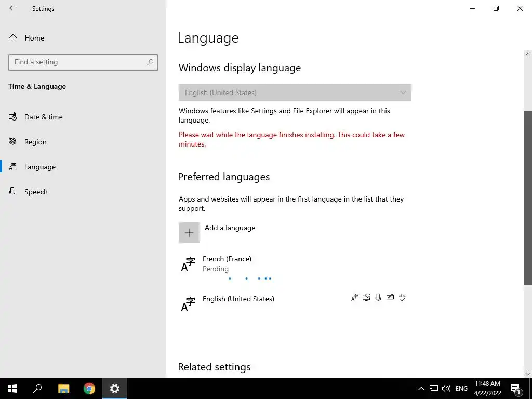
Task: Click the search magnifier in Find a setting
Action: [x=150, y=62]
